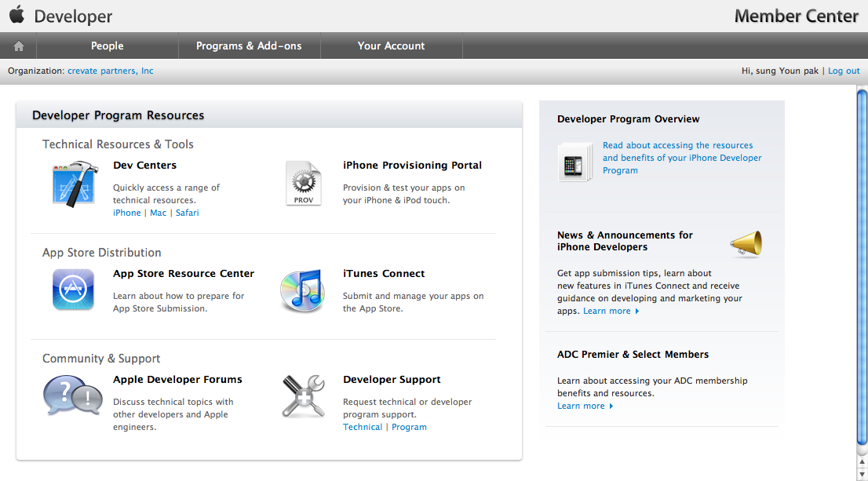Viewport: 868px width, 481px height.
Task: Open Developer Support heading
Action: pos(392,379)
